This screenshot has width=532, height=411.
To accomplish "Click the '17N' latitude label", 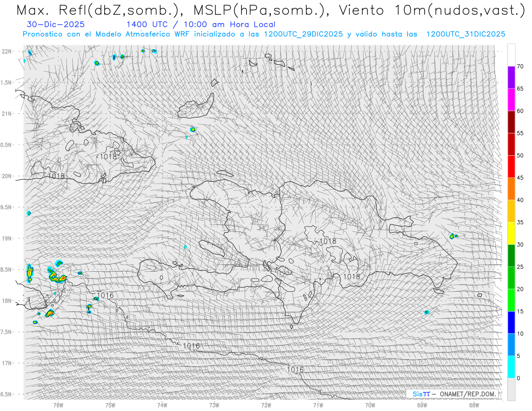I will pos(7,363).
